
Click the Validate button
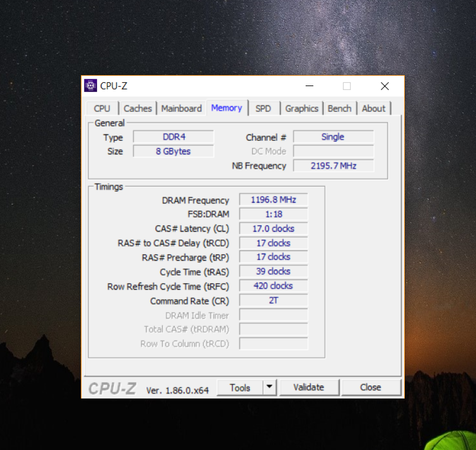coord(309,387)
